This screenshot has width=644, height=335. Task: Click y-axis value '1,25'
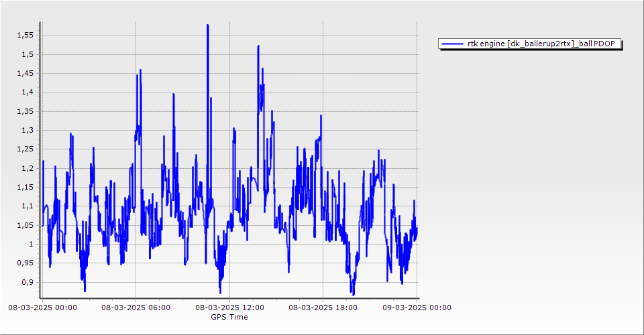pyautogui.click(x=25, y=149)
